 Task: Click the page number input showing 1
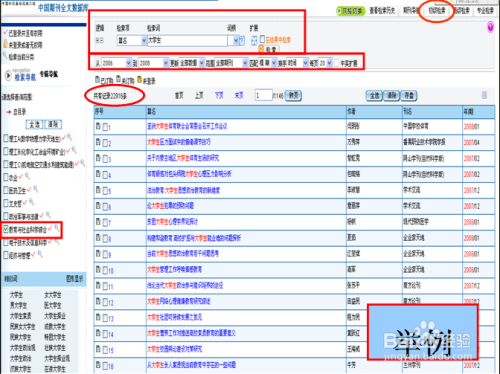[264, 96]
